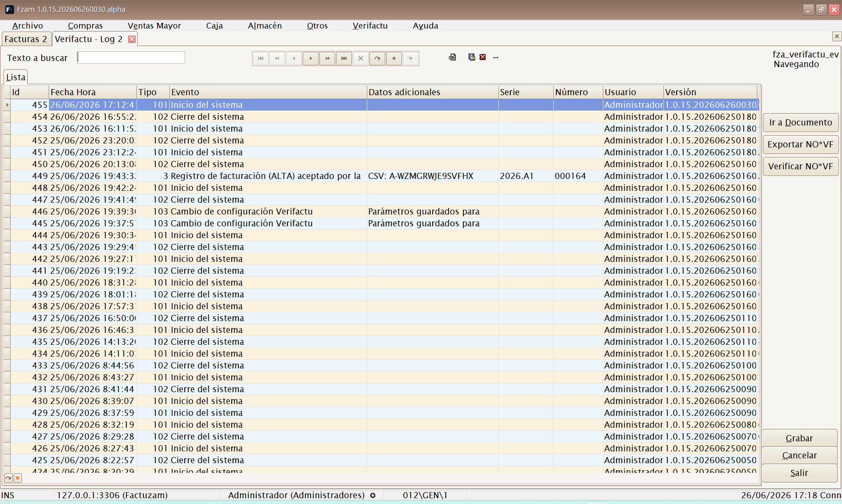Screen dimensions: 842x504
Task: Open the Ayuda menu
Action: [426, 26]
